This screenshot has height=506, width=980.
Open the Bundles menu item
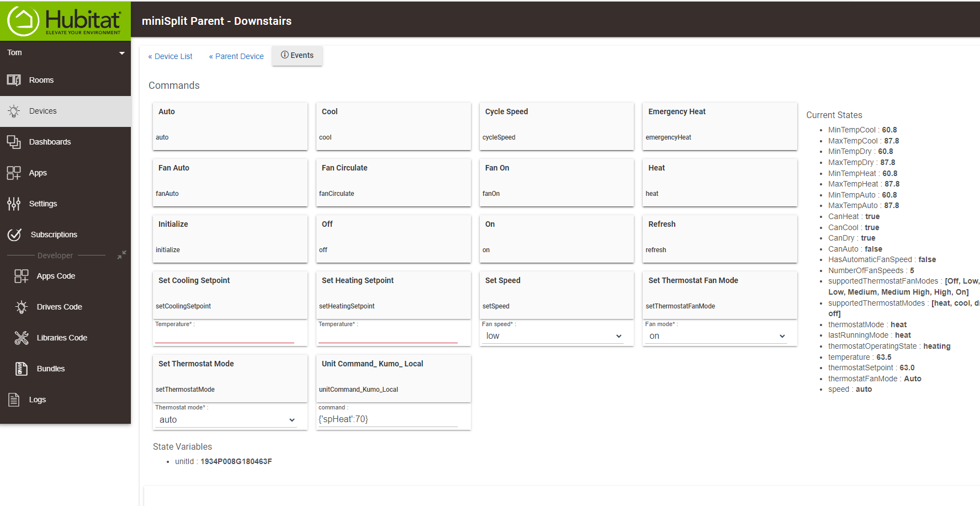click(x=66, y=369)
